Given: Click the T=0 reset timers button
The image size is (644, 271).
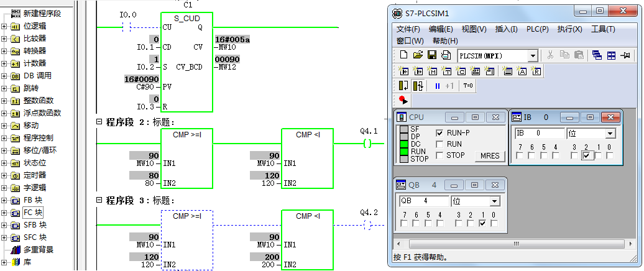Looking at the screenshot, I should (468, 86).
